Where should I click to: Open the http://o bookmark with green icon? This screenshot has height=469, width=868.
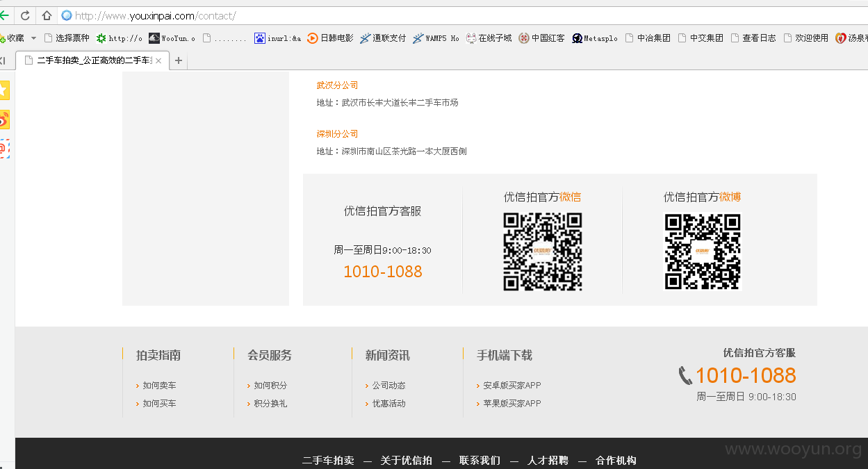[120, 38]
